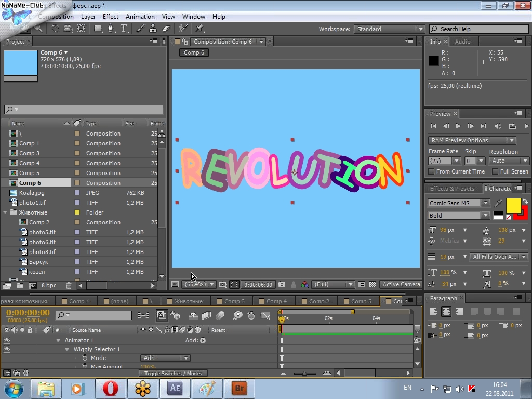The image size is (532, 399).
Task: Open the Animation menu
Action: coord(140,16)
